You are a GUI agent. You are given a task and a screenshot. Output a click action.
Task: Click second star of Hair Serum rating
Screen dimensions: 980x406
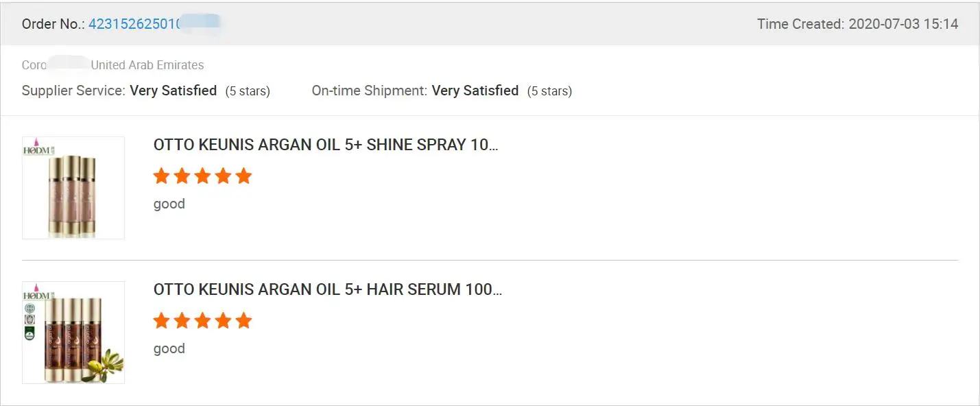(x=182, y=321)
